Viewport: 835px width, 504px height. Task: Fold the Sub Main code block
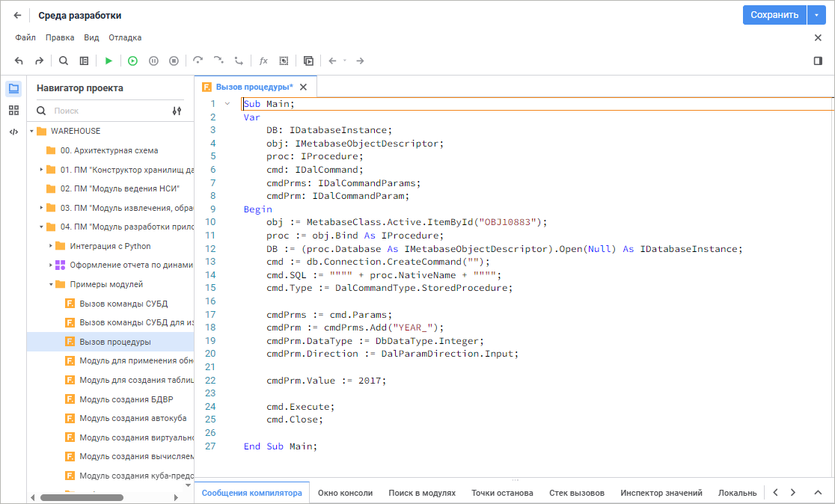tap(227, 104)
